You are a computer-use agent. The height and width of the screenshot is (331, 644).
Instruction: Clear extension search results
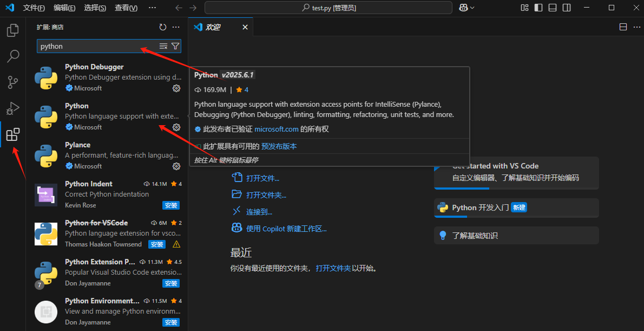pos(163,46)
